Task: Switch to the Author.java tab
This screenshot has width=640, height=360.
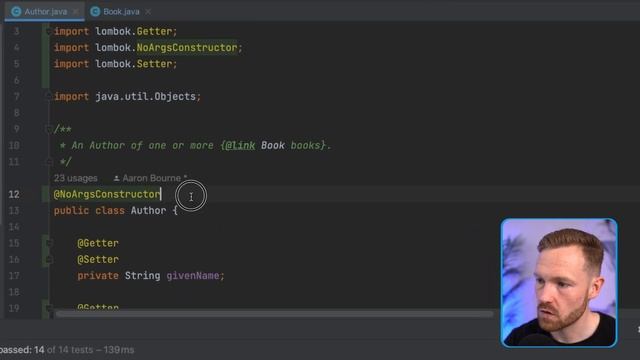Action: pyautogui.click(x=45, y=11)
